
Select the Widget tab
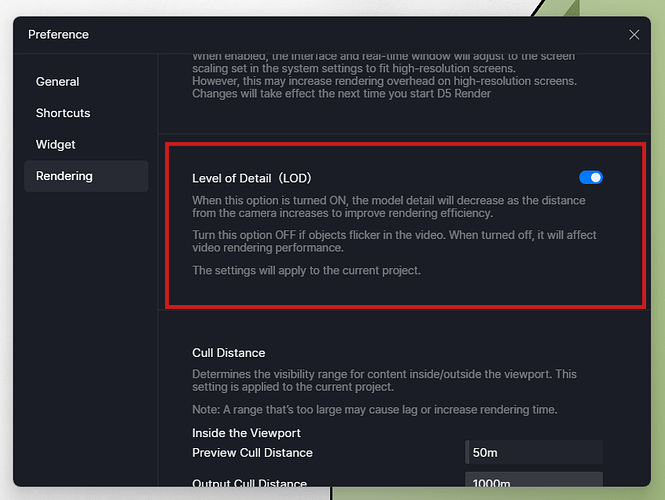pyautogui.click(x=56, y=145)
